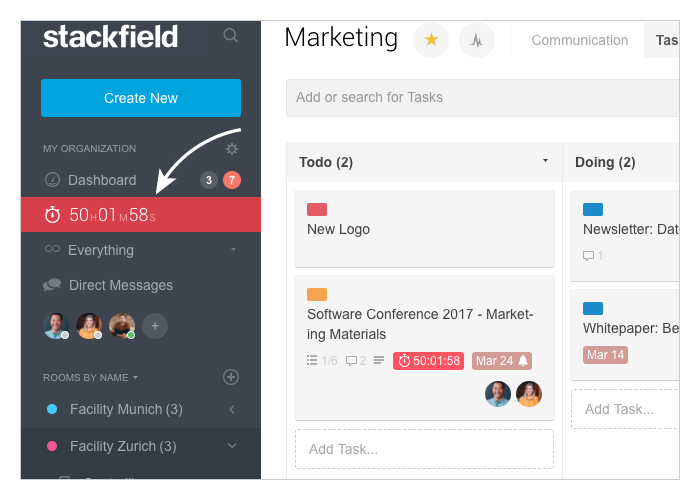The height and width of the screenshot is (500, 700).
Task: Open the Marketing room activity pulse icon
Action: pos(477,40)
